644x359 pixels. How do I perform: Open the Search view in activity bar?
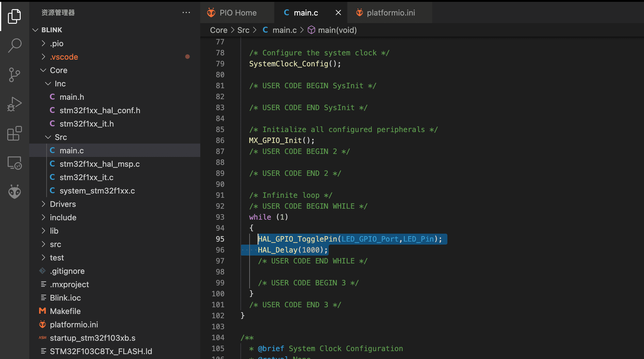[x=14, y=45]
